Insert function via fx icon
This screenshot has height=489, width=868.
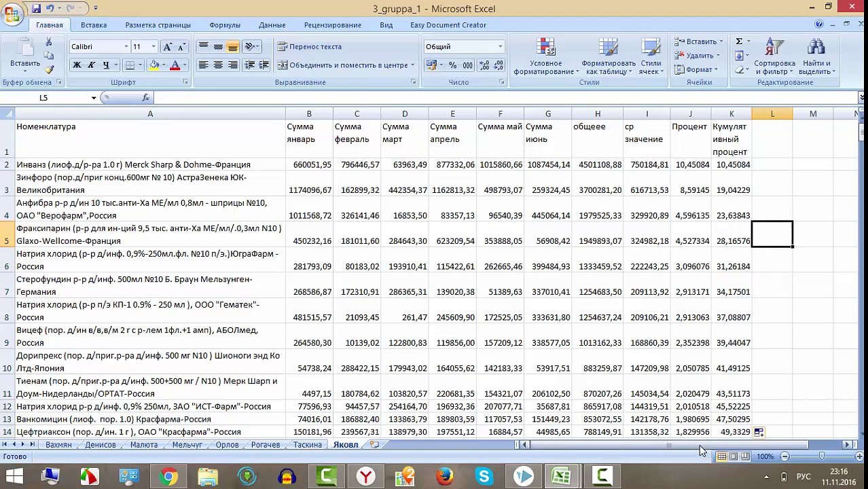pos(145,98)
